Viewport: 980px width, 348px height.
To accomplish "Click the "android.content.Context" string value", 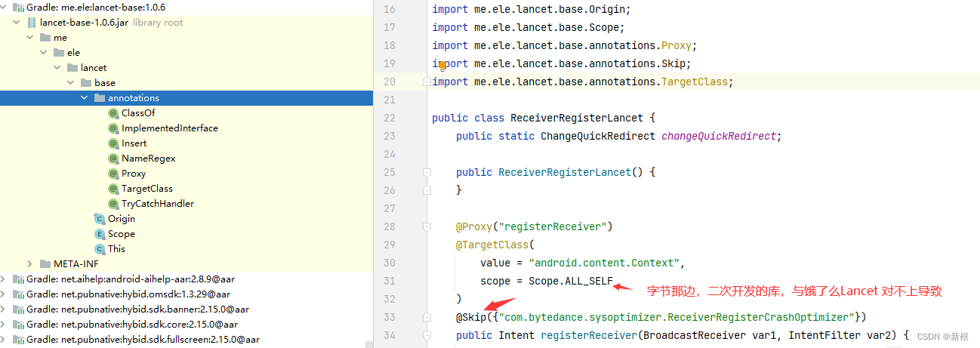I will tap(604, 263).
